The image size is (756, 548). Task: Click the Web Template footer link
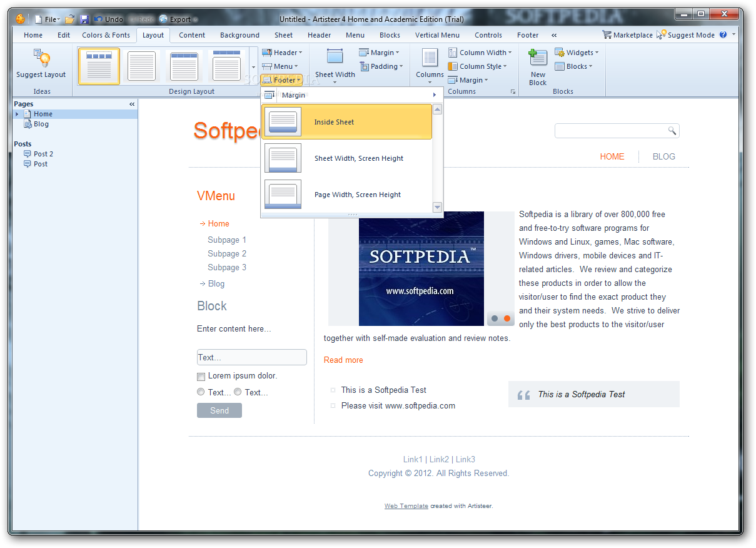point(406,506)
